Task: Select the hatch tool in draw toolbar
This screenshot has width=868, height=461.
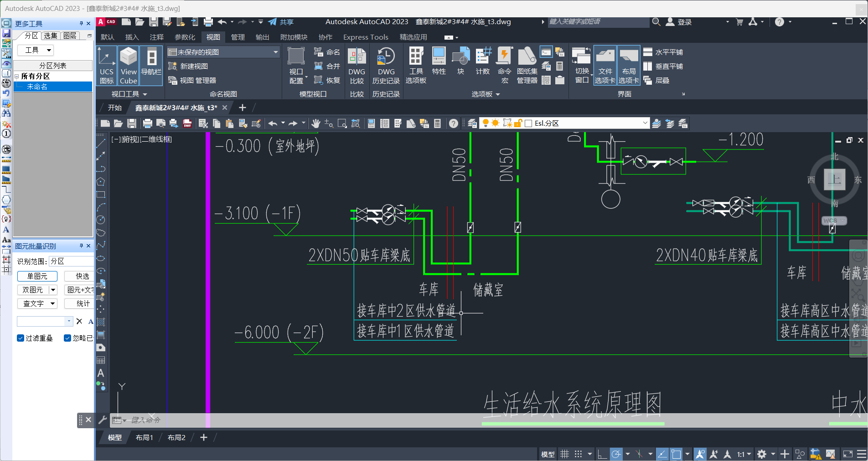Action: [x=101, y=322]
